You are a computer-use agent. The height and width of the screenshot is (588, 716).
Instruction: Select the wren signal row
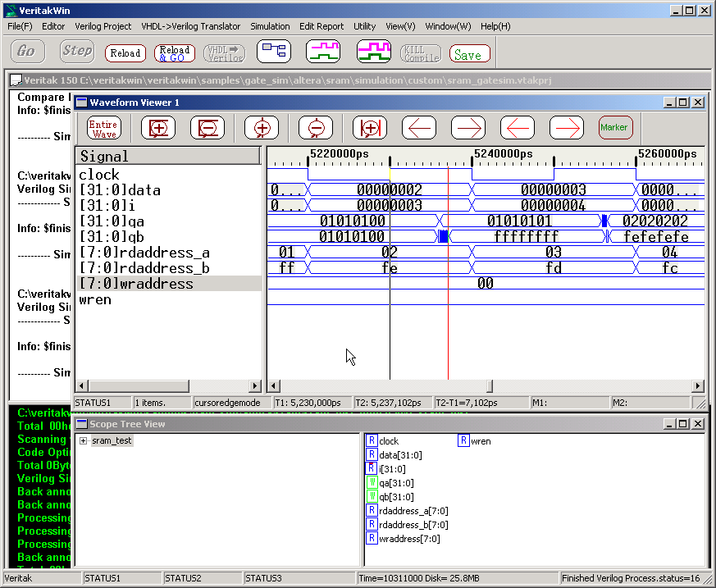pos(95,299)
